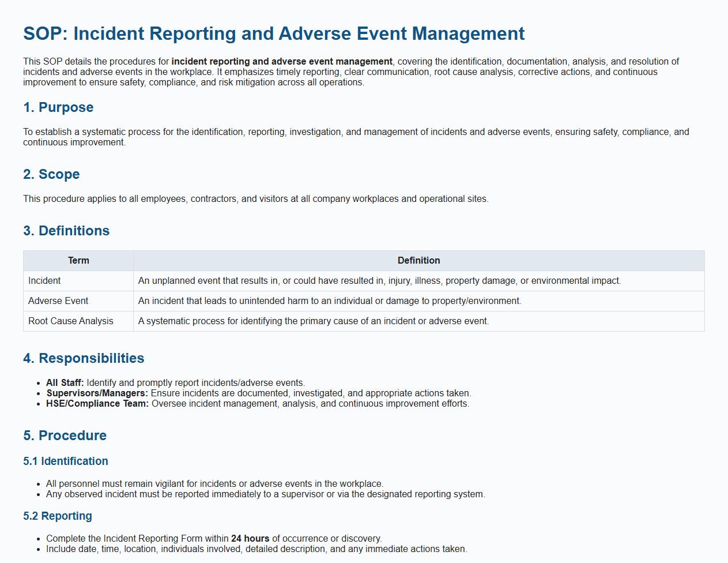Select the 'Root Cause Analysis' term cell

pos(71,321)
